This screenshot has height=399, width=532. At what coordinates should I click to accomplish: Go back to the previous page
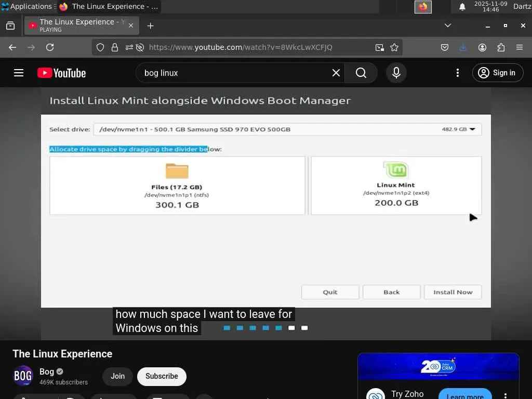tap(12, 47)
